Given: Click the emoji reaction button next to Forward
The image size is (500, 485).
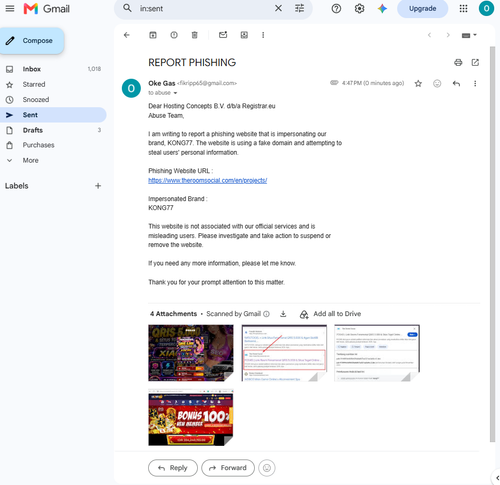Looking at the screenshot, I should (x=267, y=468).
